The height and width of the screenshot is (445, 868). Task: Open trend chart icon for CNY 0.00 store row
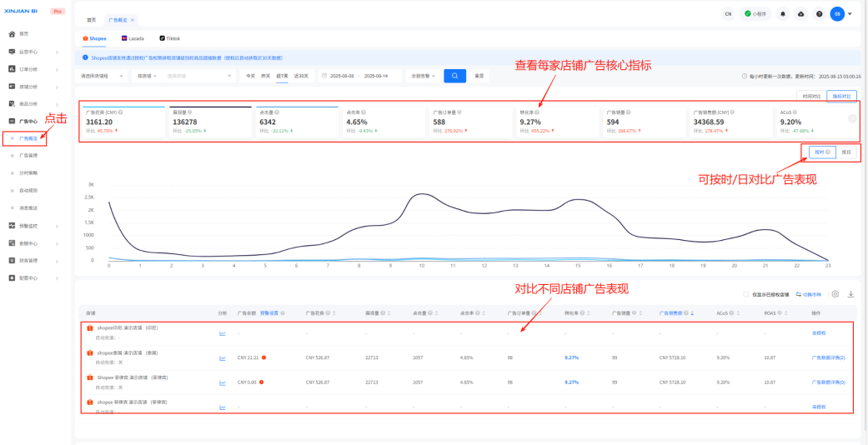[223, 382]
